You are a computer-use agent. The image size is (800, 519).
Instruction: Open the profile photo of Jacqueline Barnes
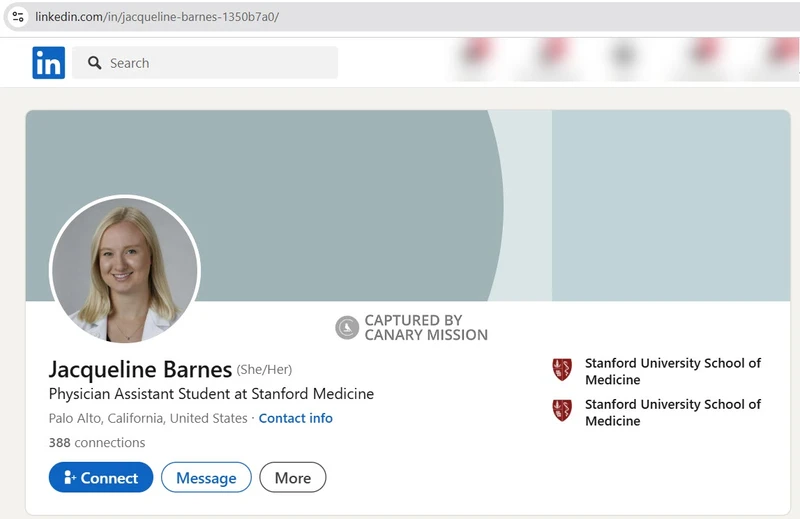(125, 269)
